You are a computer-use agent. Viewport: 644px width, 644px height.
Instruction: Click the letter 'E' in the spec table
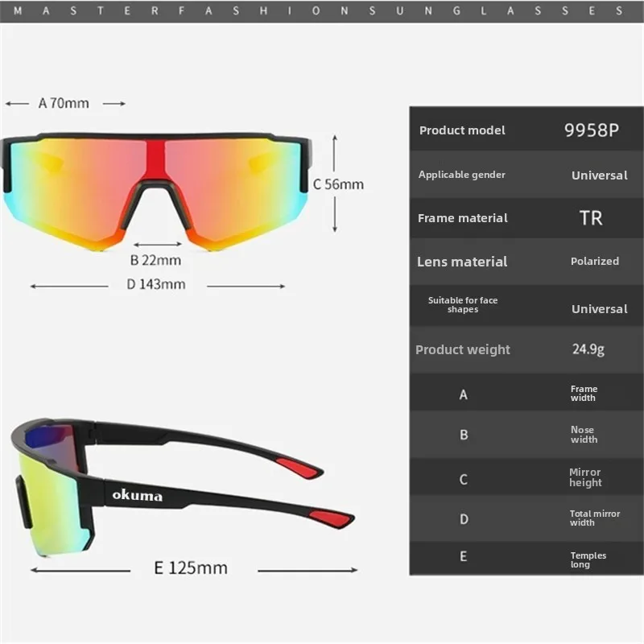[464, 556]
